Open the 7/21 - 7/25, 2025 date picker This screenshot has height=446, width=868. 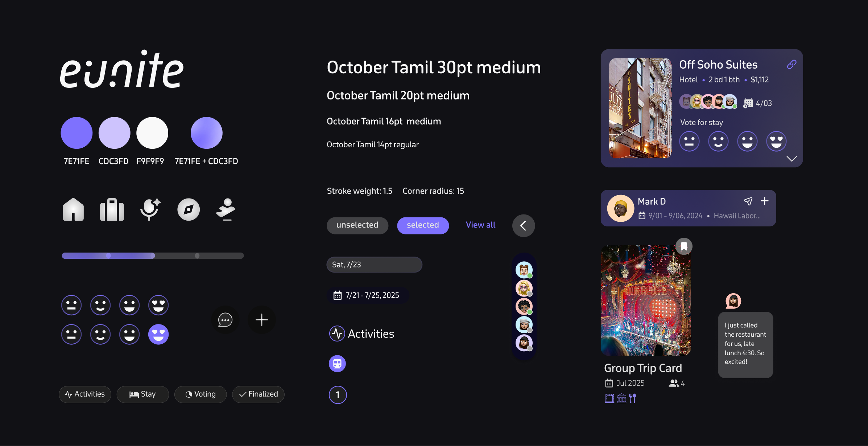point(368,295)
